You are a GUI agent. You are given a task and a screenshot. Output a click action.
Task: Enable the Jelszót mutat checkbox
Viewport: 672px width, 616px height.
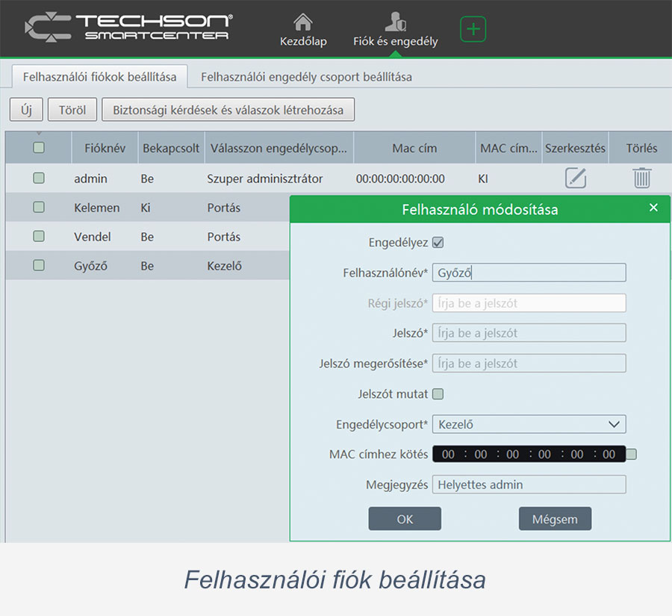point(438,394)
